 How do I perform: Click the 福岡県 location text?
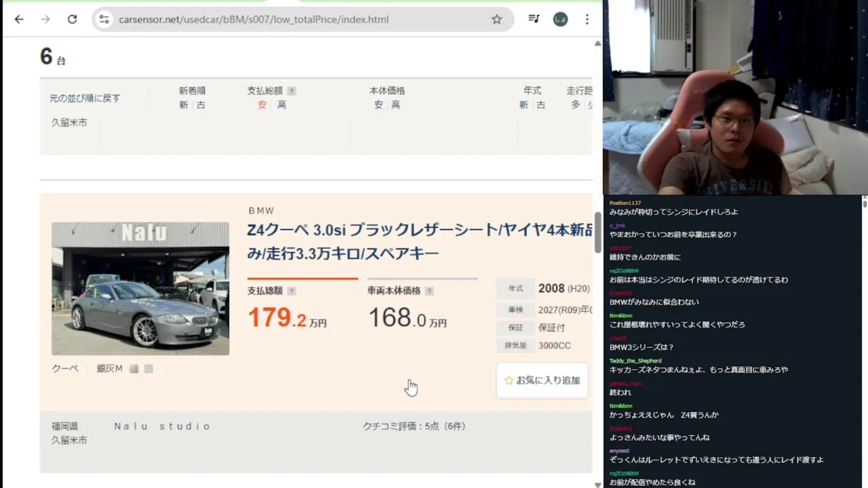(x=65, y=426)
